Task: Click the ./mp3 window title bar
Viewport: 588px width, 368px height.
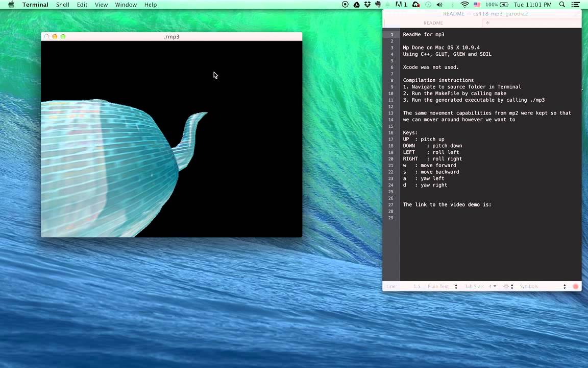Action: (x=171, y=36)
